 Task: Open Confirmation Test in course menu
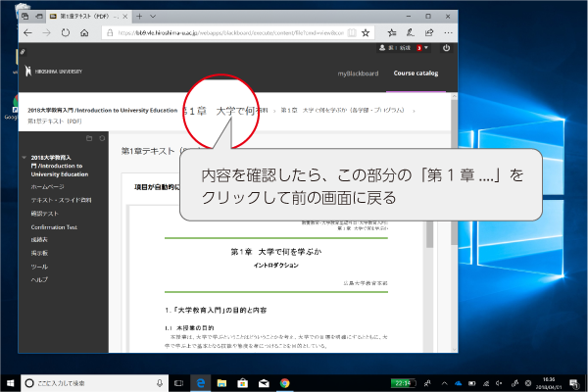point(54,227)
